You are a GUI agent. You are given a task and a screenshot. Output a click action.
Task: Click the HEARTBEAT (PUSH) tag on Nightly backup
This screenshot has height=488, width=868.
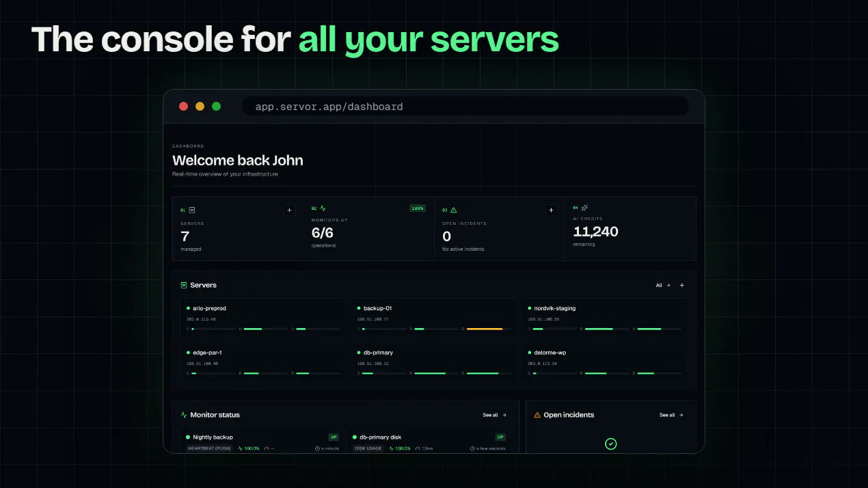(x=209, y=448)
